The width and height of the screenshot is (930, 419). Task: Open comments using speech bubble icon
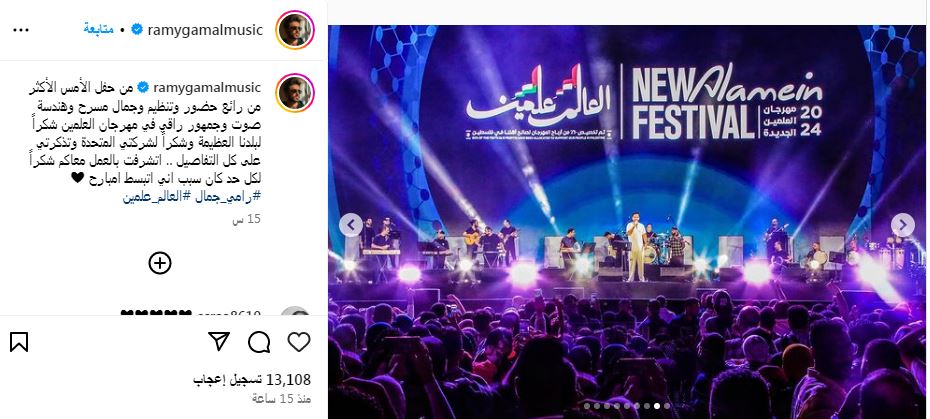click(259, 342)
